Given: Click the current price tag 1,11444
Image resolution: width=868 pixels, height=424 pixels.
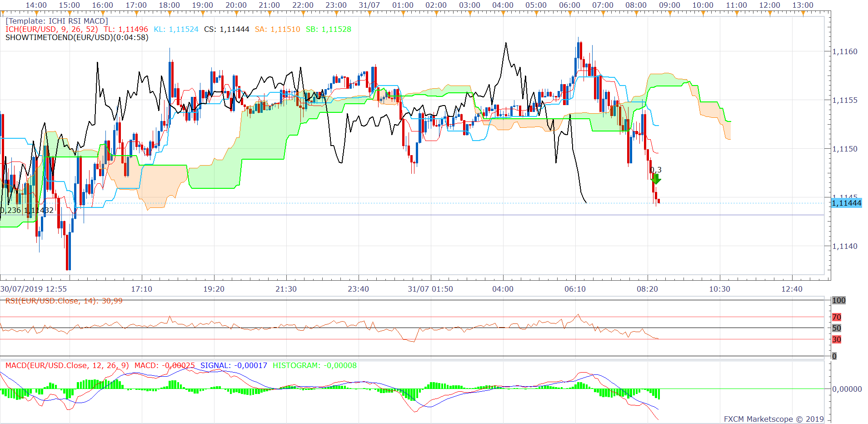Looking at the screenshot, I should (847, 203).
